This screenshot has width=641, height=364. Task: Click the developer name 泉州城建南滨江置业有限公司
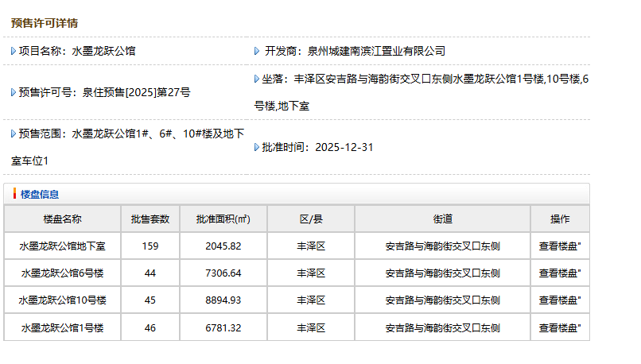click(377, 51)
